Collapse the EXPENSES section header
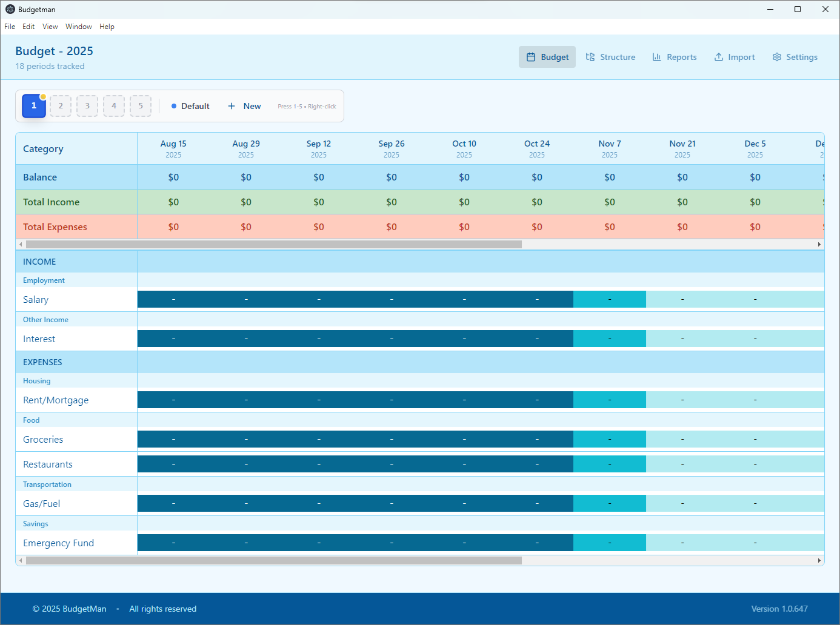The width and height of the screenshot is (840, 625). (x=42, y=362)
